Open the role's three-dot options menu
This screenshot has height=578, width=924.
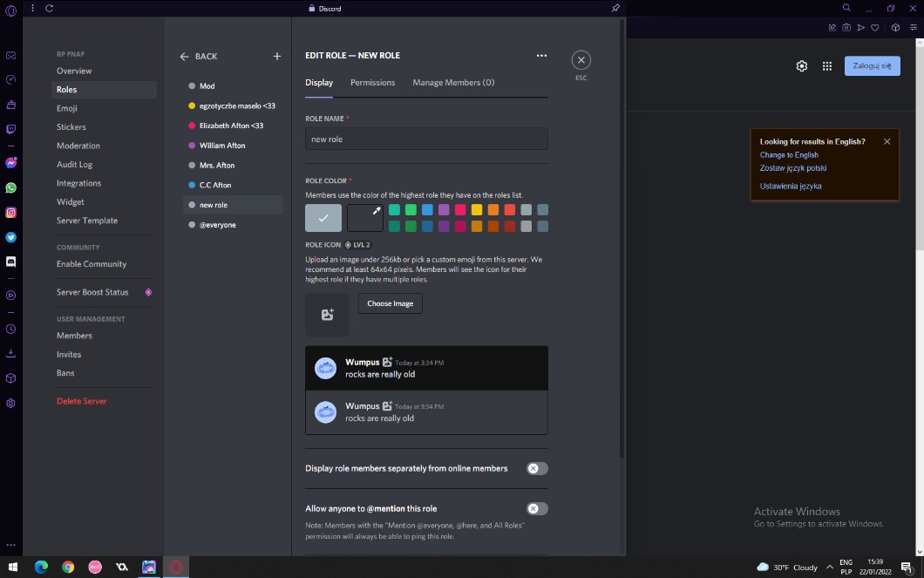click(x=541, y=56)
